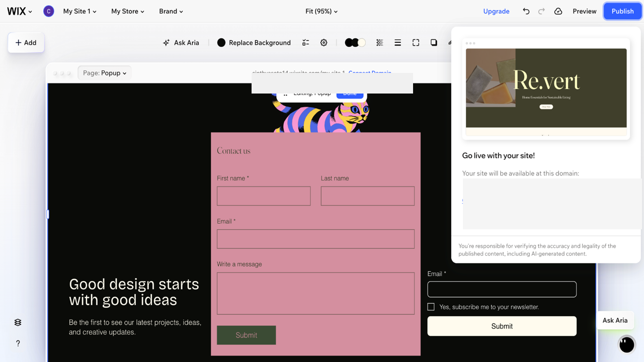Click the drag handle dots on the Editing Popup bar
This screenshot has height=362, width=644.
tap(285, 94)
